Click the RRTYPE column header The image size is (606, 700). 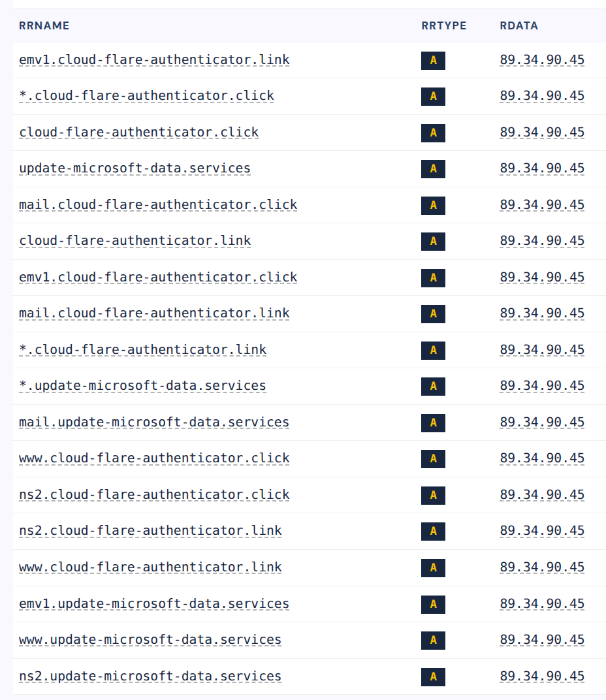[444, 26]
